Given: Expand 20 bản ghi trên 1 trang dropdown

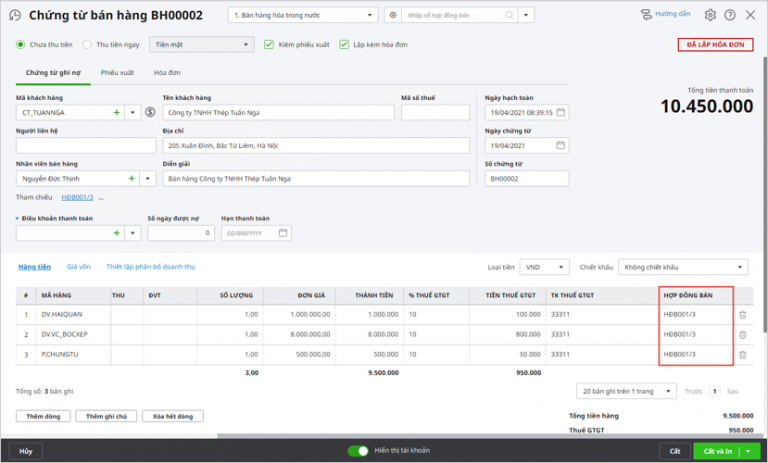Looking at the screenshot, I should point(626,391).
